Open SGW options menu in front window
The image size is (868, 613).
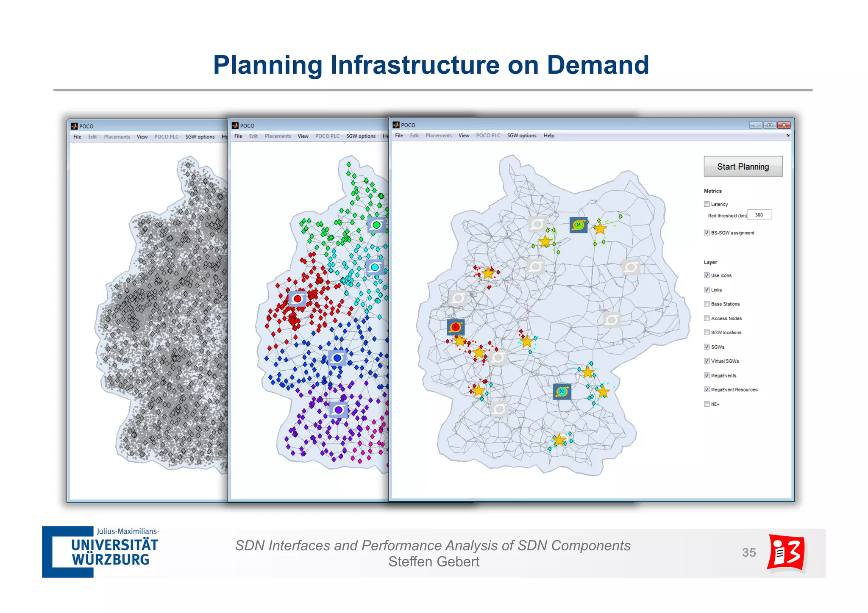(522, 136)
